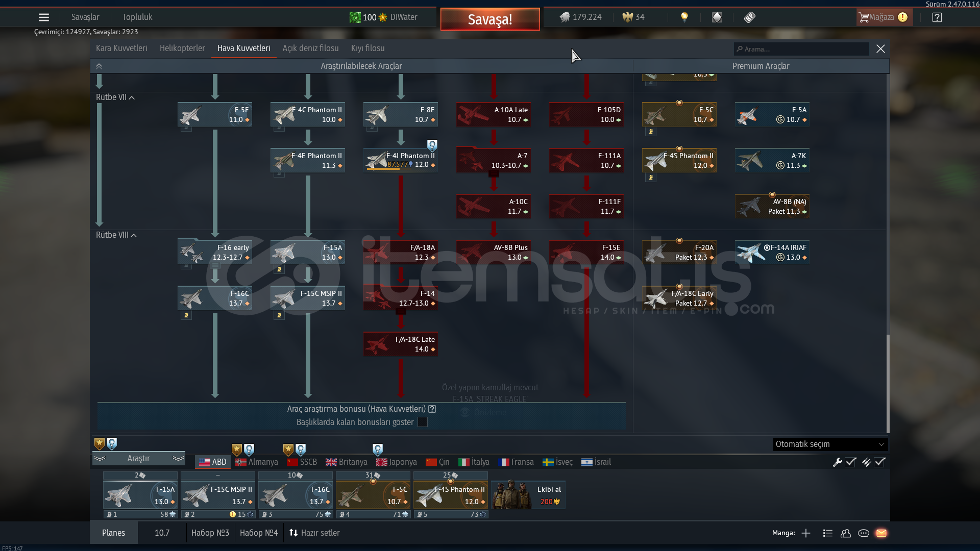This screenshot has width=980, height=551.
Task: Open the chat speech bubble icon
Action: (x=864, y=533)
